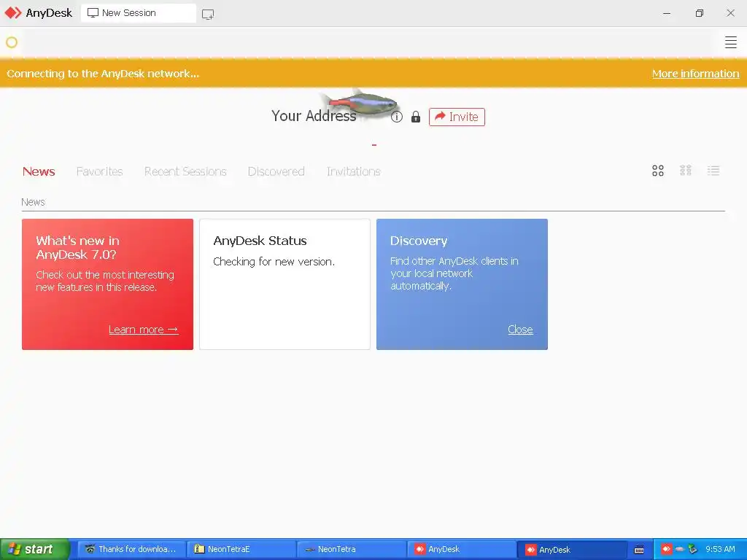Open the Recent Sessions tab

click(x=185, y=171)
